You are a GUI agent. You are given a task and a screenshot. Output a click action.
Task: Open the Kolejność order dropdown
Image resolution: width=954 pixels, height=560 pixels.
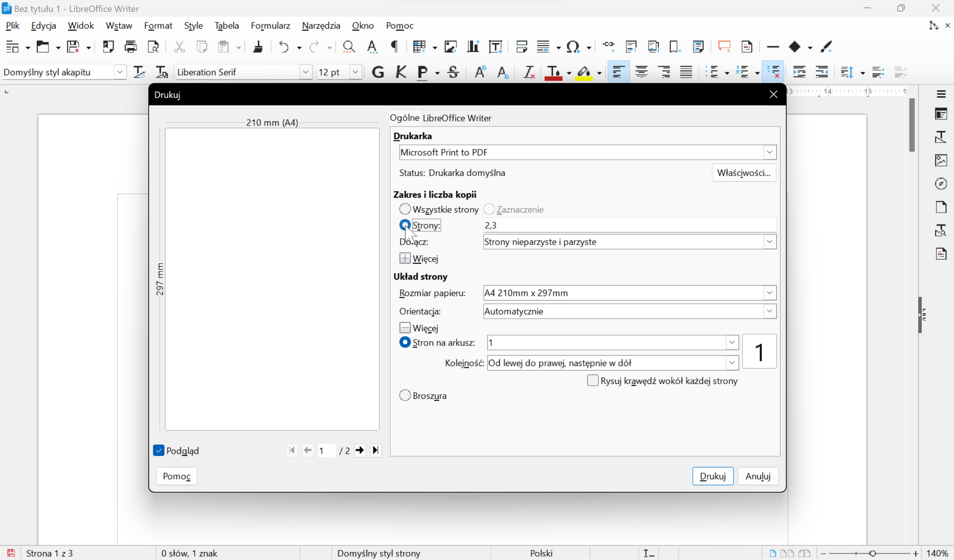coord(613,363)
